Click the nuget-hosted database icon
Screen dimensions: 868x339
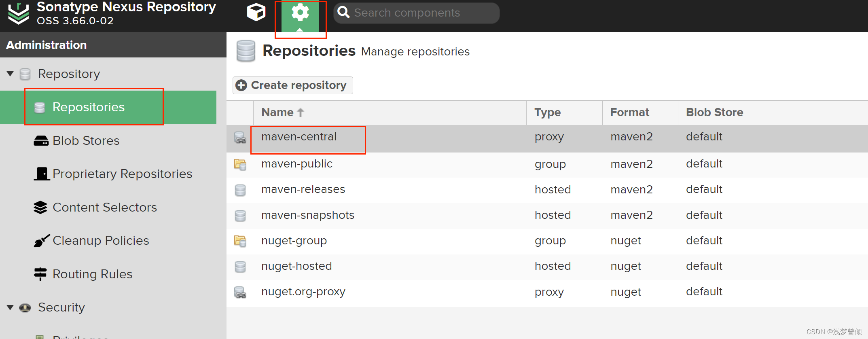[240, 267]
